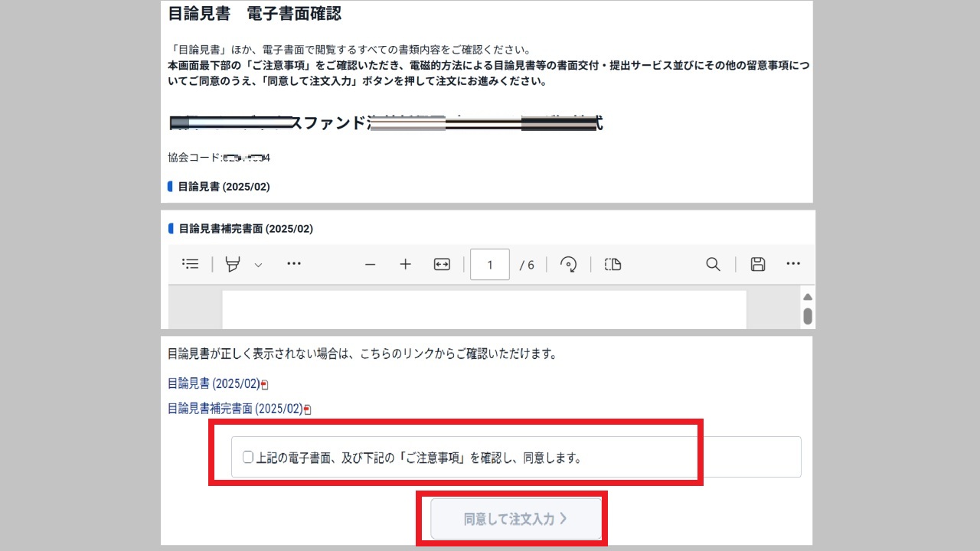Open the right toolbar more options menu

tap(793, 264)
